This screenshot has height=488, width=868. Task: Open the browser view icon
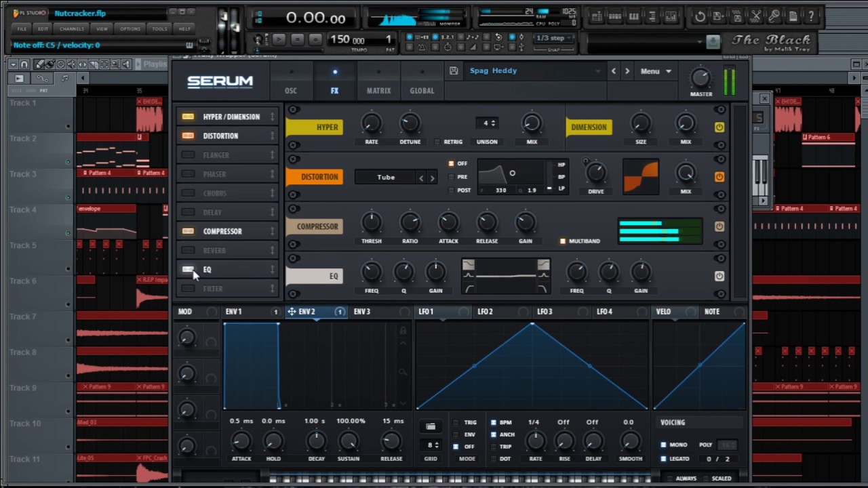tap(652, 16)
